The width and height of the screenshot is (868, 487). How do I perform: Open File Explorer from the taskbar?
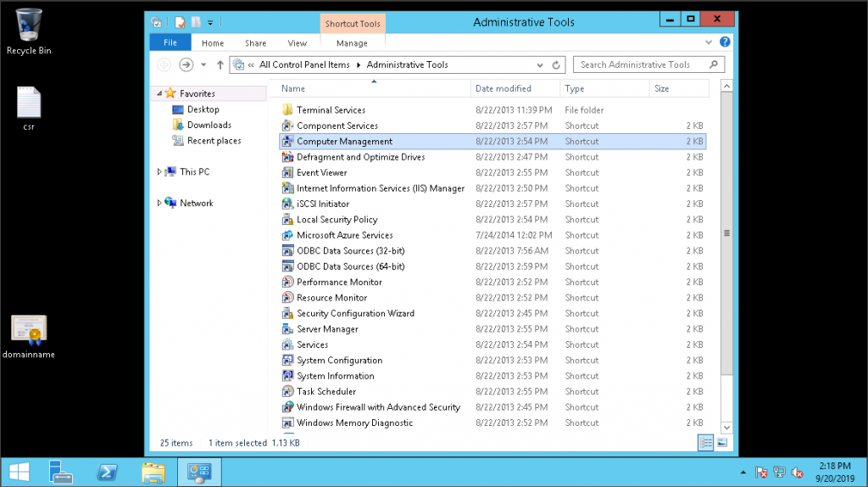coord(153,472)
